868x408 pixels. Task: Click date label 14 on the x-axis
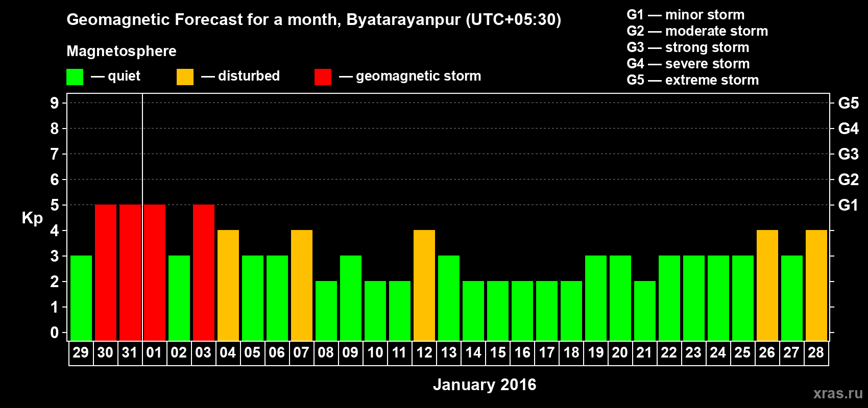coord(473,352)
